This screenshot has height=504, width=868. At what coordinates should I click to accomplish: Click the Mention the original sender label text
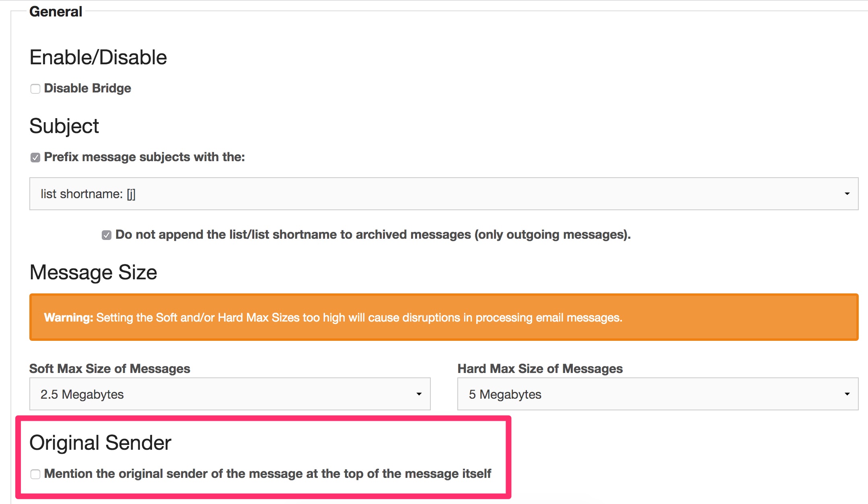tap(267, 473)
